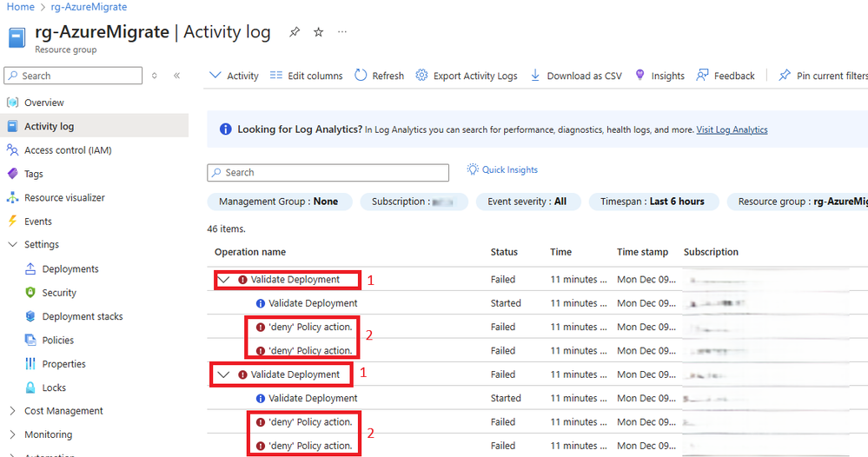Viewport: 868px width, 457px height.
Task: Click the Quick Insights lightbulb icon
Action: coord(472,169)
